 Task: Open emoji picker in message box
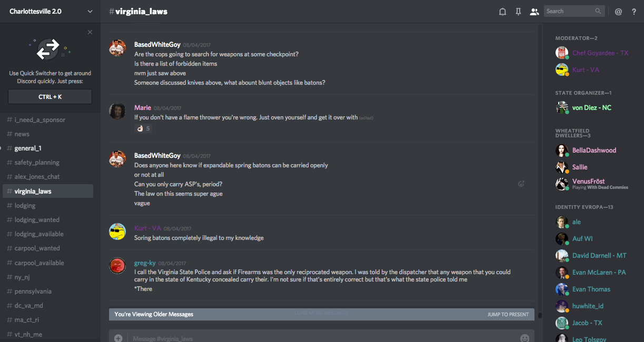pyautogui.click(x=524, y=338)
